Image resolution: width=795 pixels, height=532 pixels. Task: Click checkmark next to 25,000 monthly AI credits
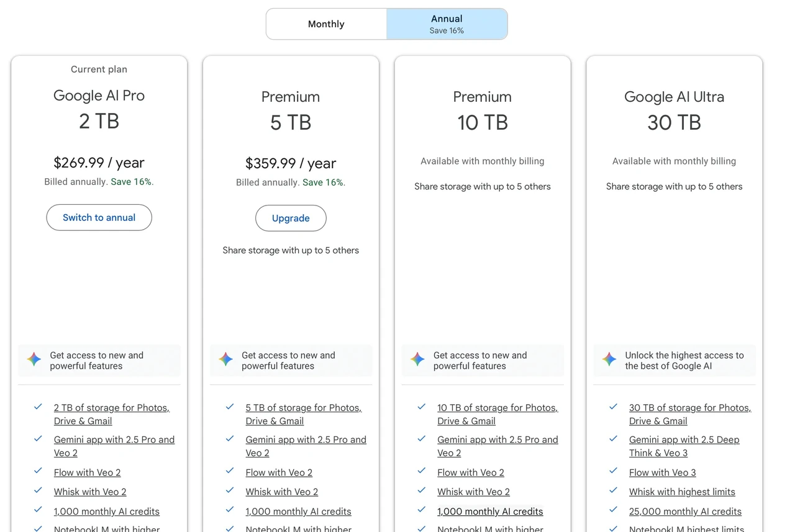click(614, 510)
